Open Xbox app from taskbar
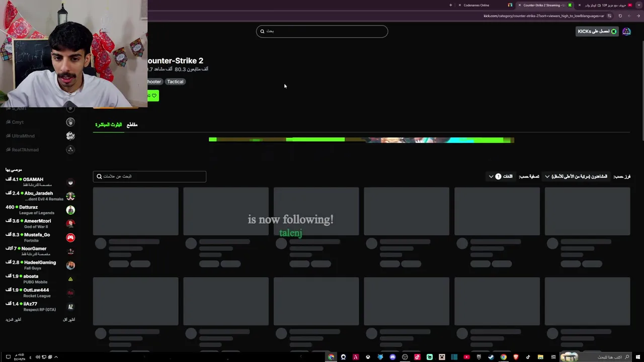 tap(368, 357)
